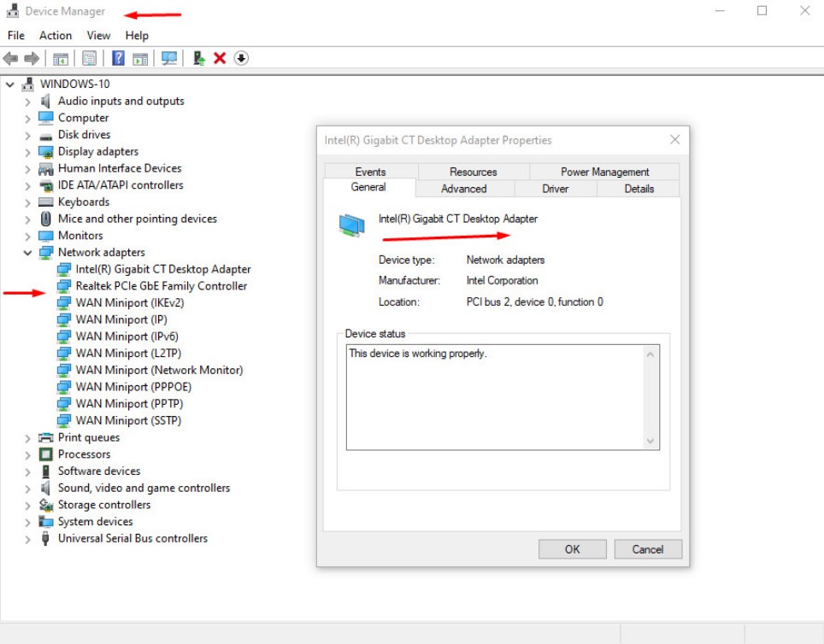Click the Device Manager title bar icon
The image size is (824, 644).
point(13,11)
